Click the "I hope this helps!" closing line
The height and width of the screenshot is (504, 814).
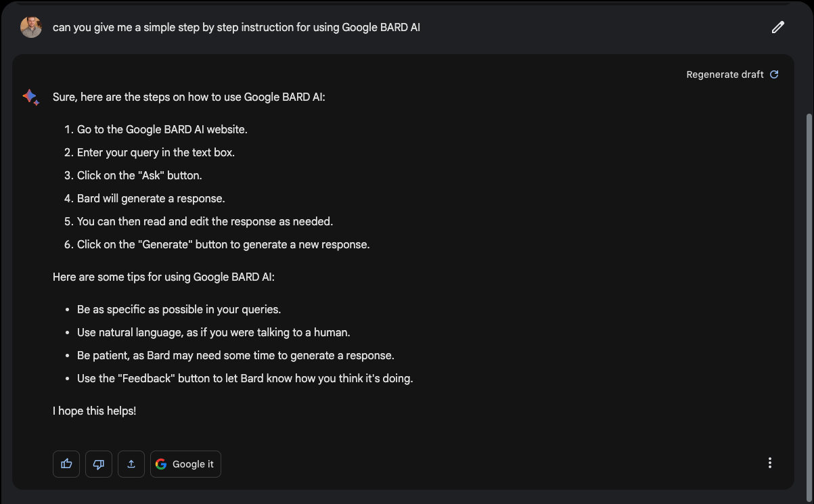click(95, 411)
